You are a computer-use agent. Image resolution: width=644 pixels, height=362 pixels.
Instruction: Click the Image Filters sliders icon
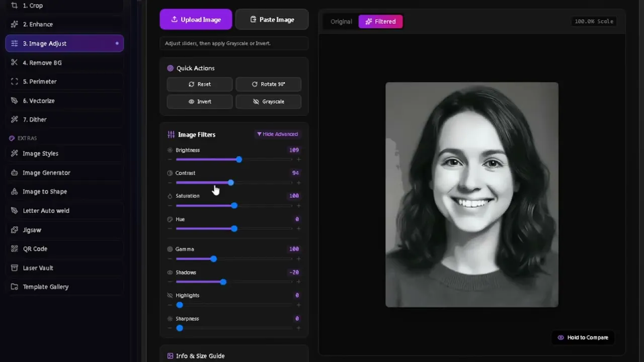click(171, 135)
